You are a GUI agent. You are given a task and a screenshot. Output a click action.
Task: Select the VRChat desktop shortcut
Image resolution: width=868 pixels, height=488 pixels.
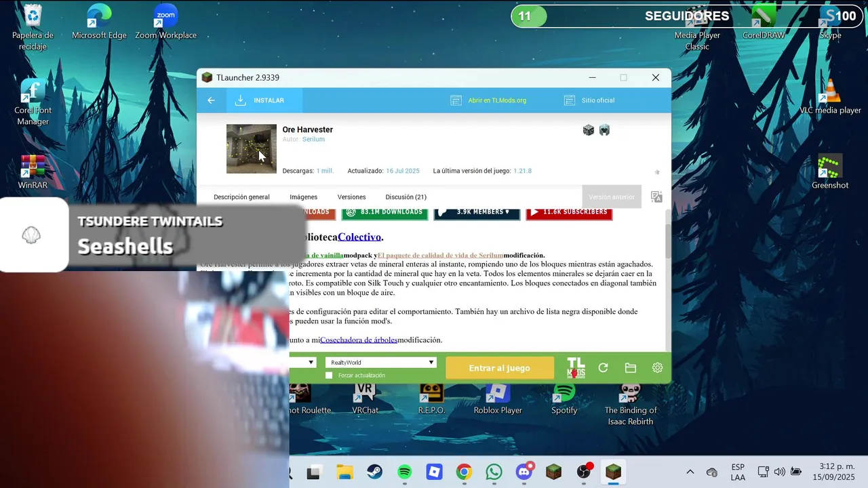pyautogui.click(x=365, y=399)
